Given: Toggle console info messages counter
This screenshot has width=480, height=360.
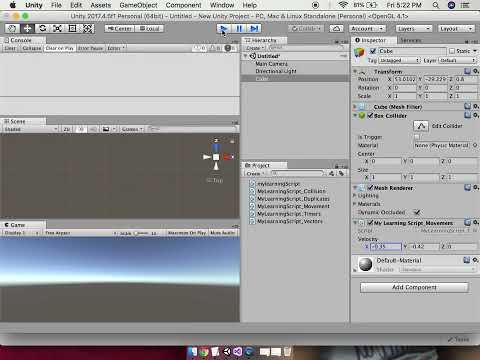Looking at the screenshot, I should point(199,48).
